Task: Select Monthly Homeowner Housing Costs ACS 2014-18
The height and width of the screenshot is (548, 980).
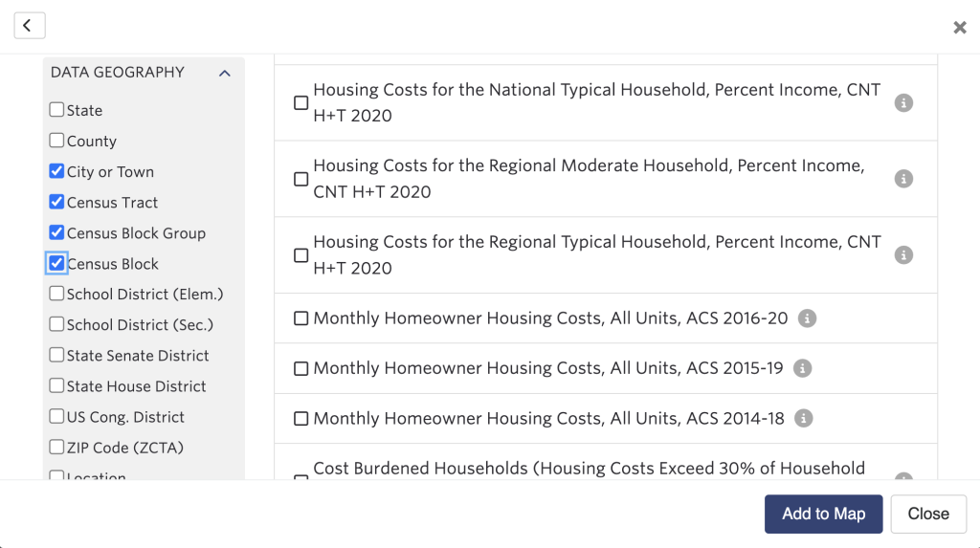Action: tap(301, 419)
